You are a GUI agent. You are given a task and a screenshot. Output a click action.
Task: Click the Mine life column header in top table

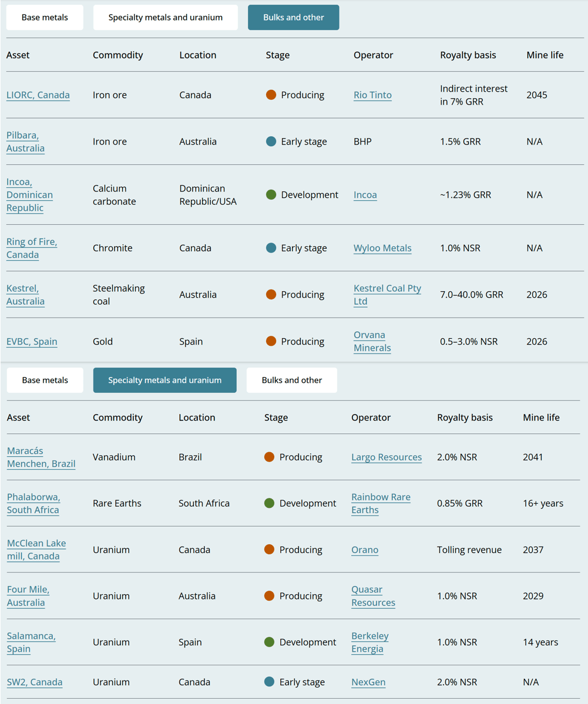[x=545, y=55]
